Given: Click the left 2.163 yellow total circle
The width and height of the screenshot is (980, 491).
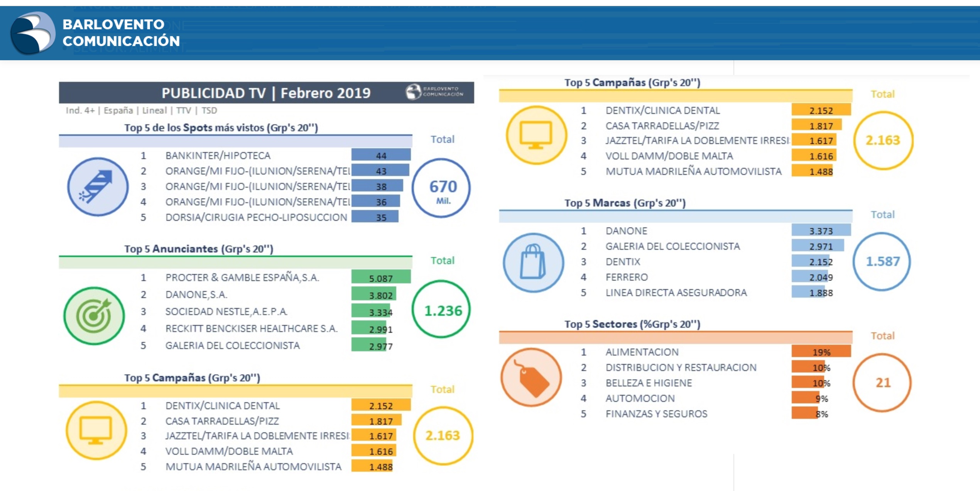Looking at the screenshot, I should point(443,435).
